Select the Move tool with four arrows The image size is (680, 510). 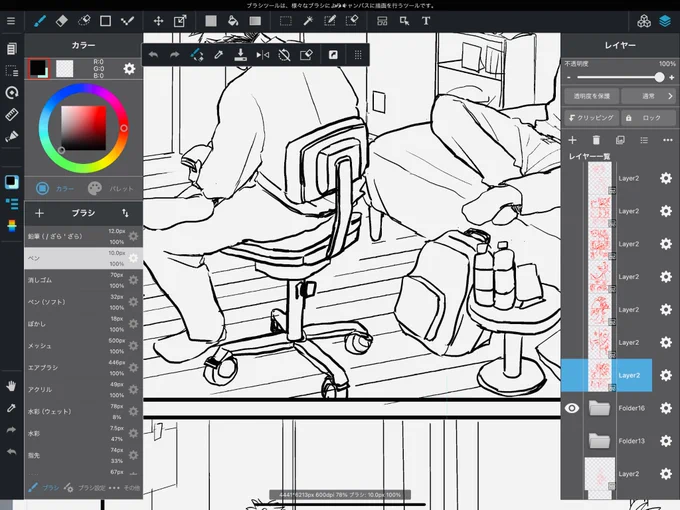[x=158, y=21]
